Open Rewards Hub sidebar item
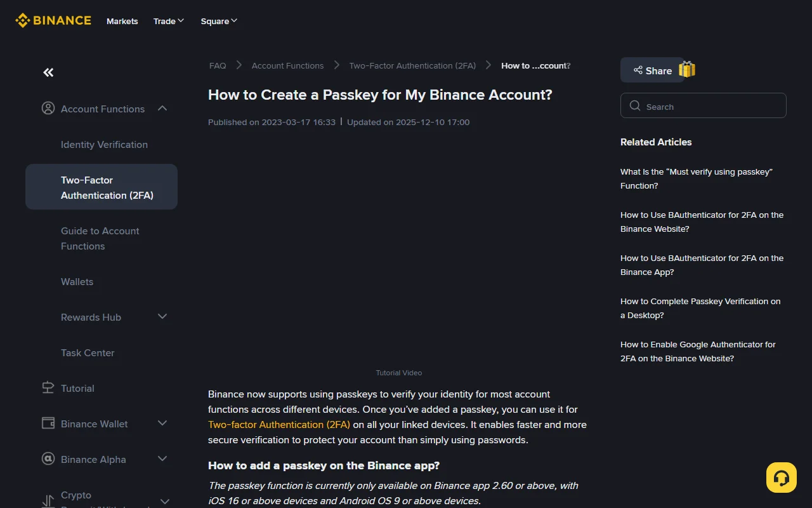This screenshot has width=812, height=508. [x=91, y=317]
